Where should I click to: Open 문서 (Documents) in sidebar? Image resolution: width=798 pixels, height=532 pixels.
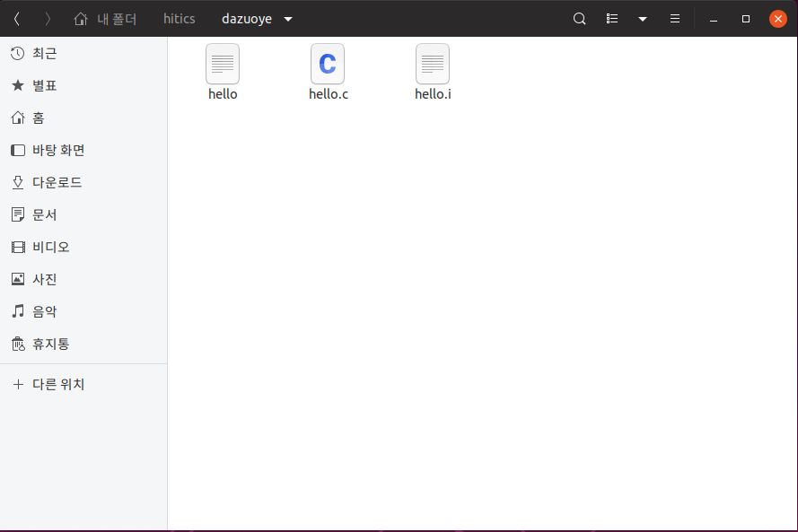83,214
